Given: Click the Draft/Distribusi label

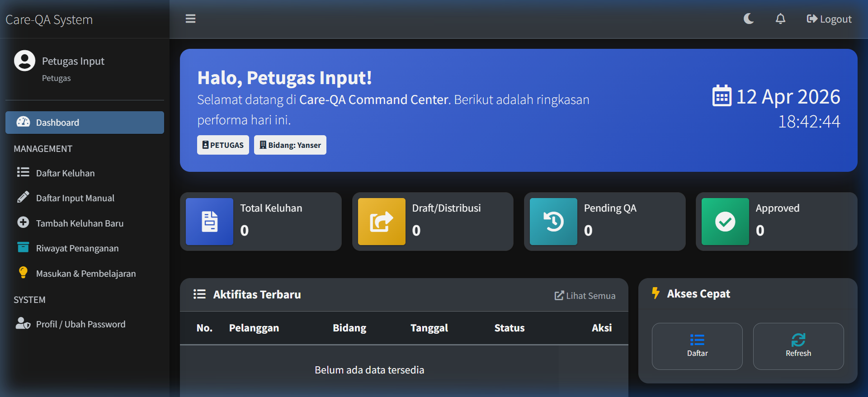Looking at the screenshot, I should coord(447,208).
